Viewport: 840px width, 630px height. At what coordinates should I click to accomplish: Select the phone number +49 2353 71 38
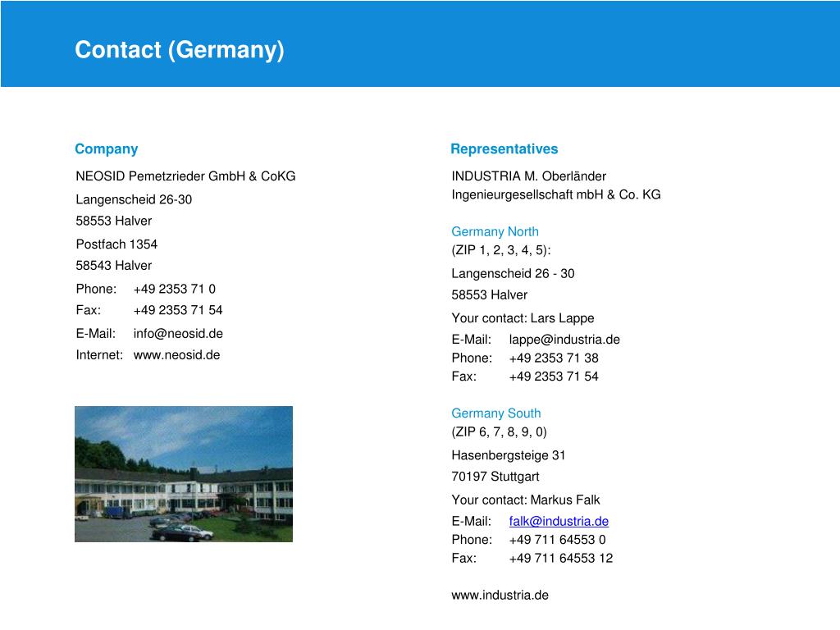click(554, 358)
